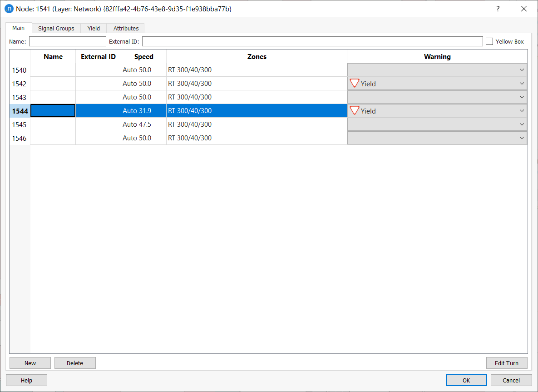Click the question mark help icon in title bar
The width and height of the screenshot is (538, 392).
(498, 9)
